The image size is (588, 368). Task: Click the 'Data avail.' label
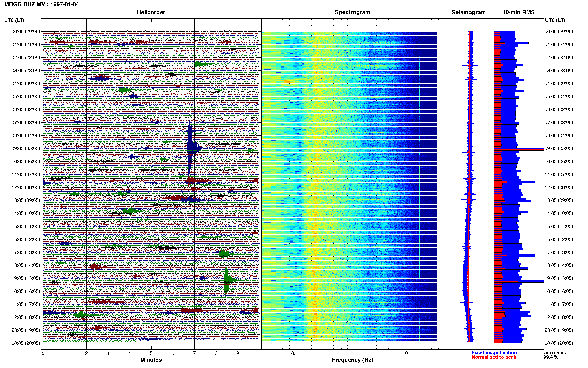tap(554, 352)
